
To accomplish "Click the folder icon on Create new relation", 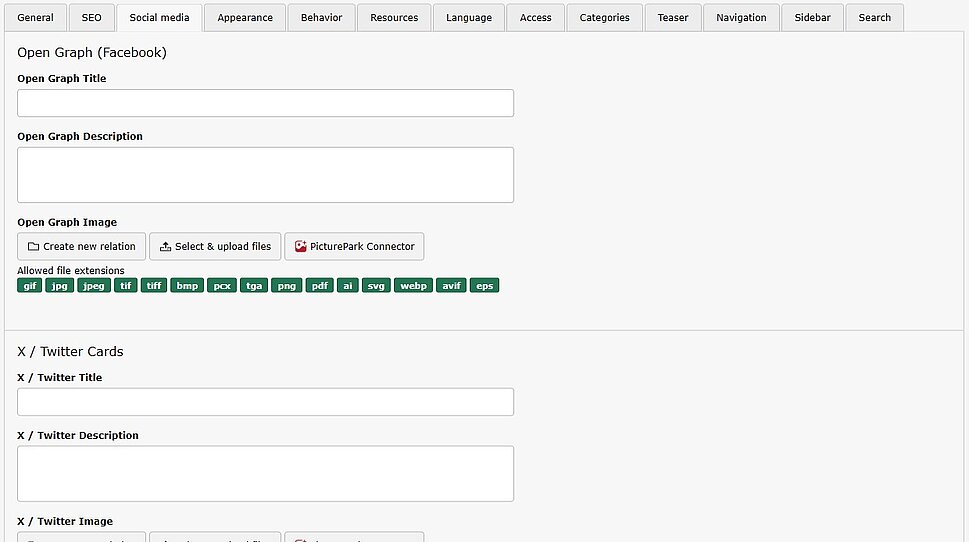I will pyautogui.click(x=33, y=247).
